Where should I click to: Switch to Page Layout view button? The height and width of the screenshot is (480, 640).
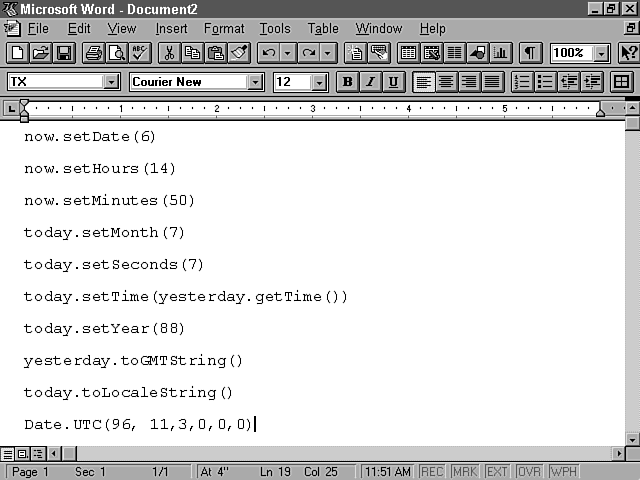click(x=22, y=454)
